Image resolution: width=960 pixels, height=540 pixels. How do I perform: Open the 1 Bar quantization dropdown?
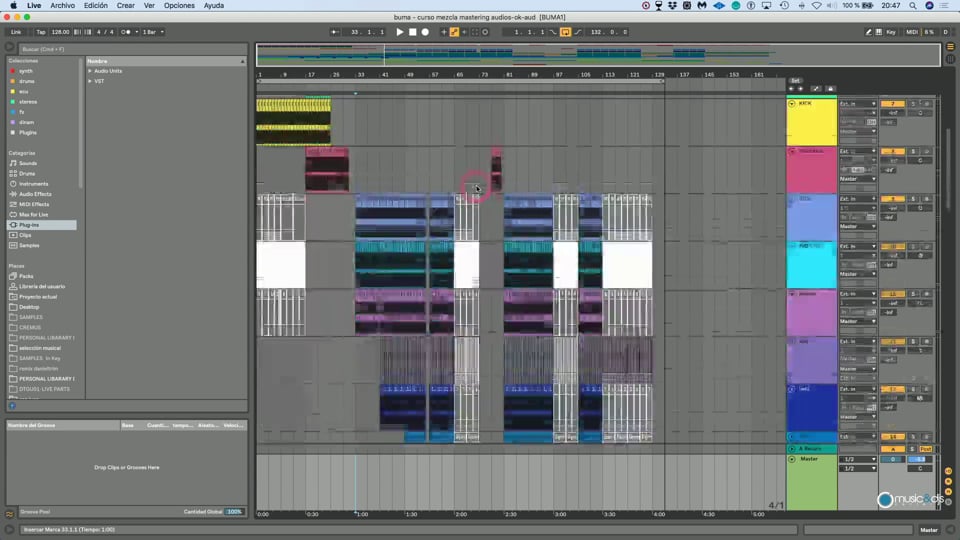tap(153, 32)
